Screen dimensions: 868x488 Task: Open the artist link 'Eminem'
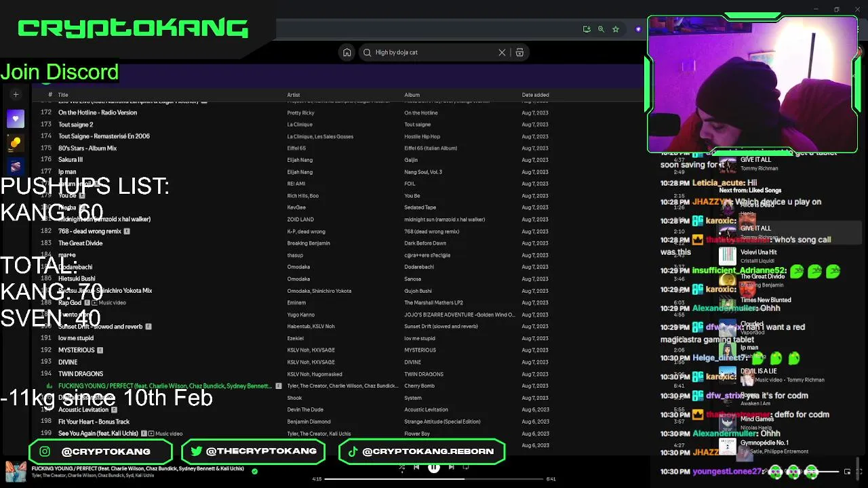(x=296, y=303)
